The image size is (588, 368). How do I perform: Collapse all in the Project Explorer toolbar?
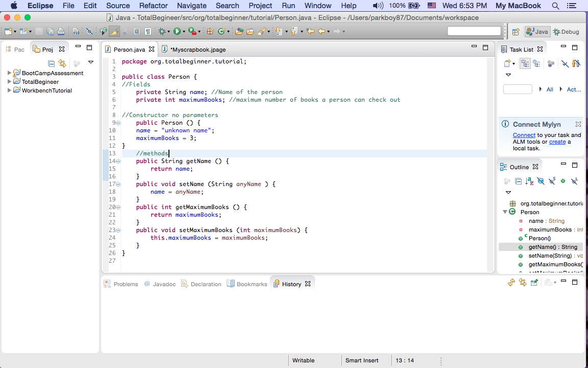click(52, 63)
